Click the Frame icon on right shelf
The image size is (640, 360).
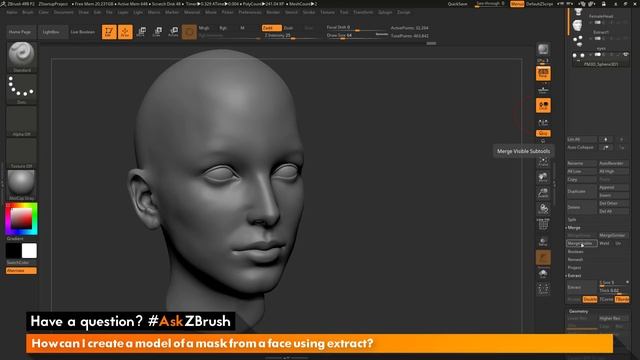[543, 161]
